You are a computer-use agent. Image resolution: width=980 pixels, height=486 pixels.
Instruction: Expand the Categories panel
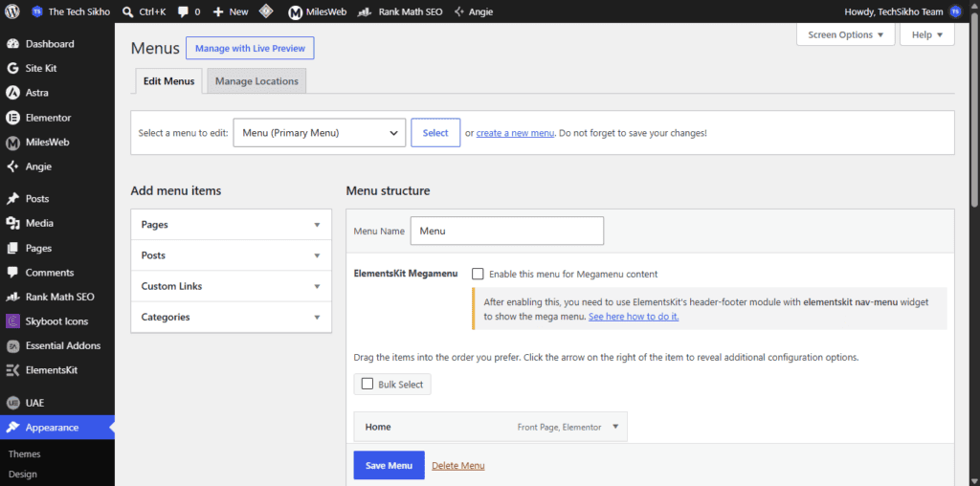(232, 317)
